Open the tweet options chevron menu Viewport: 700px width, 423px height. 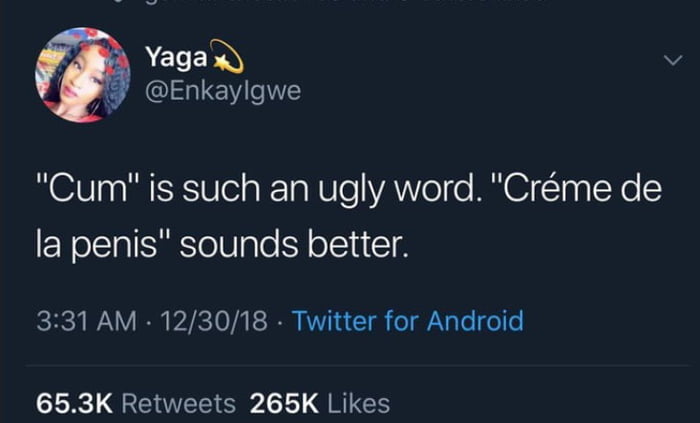tap(673, 60)
